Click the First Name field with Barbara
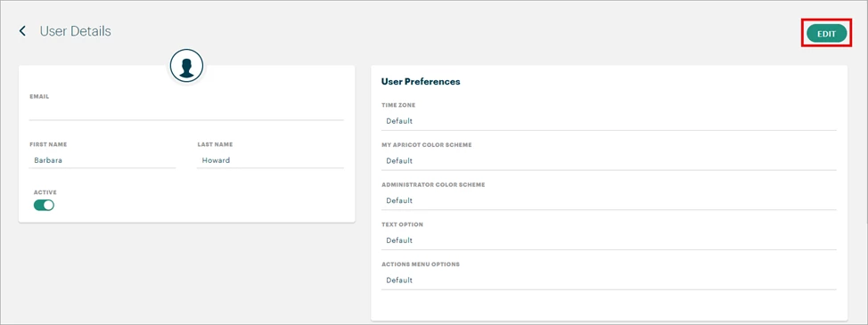This screenshot has width=868, height=325. [102, 160]
